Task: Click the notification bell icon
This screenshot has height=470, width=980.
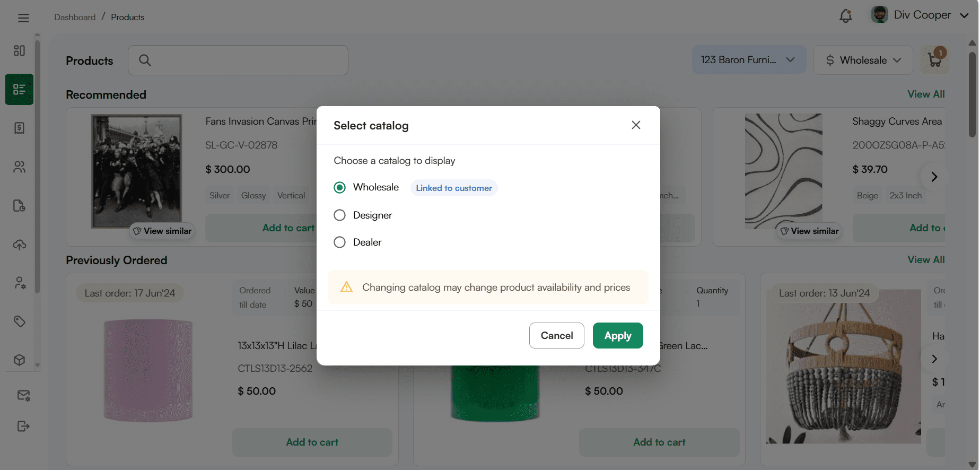Action: tap(845, 16)
